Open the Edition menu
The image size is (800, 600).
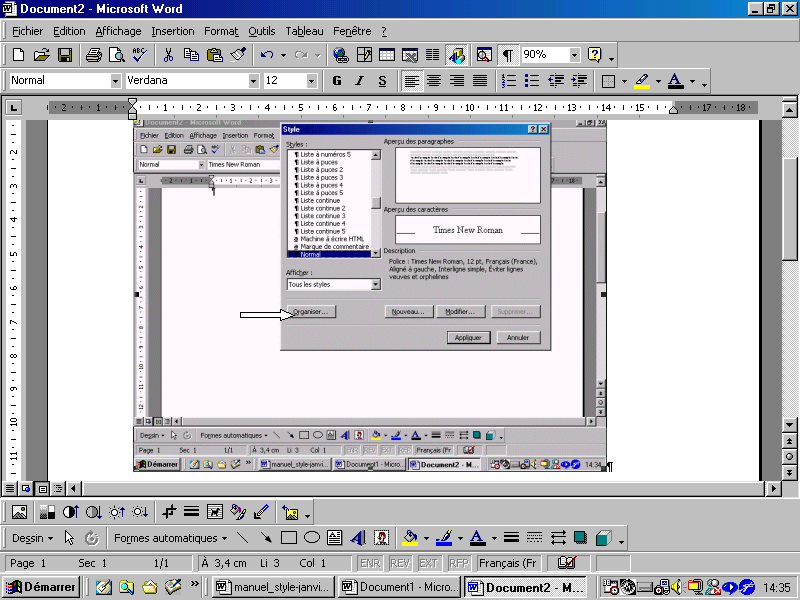click(69, 31)
